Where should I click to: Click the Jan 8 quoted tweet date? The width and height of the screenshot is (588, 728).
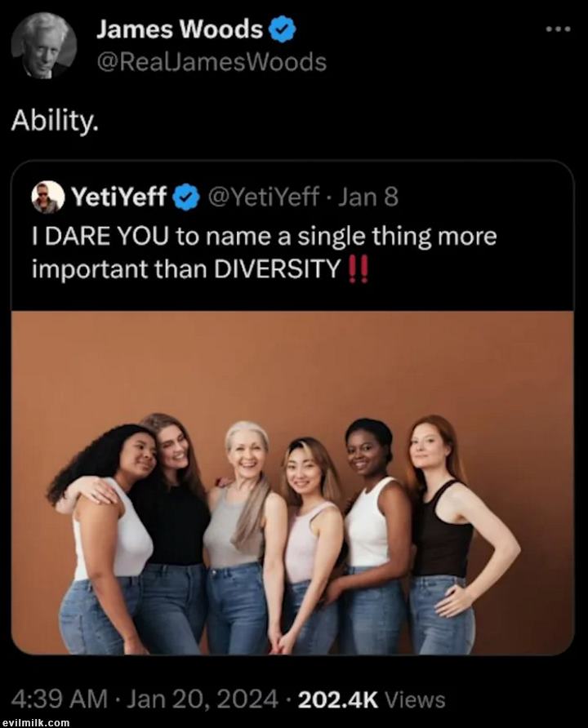(x=367, y=197)
